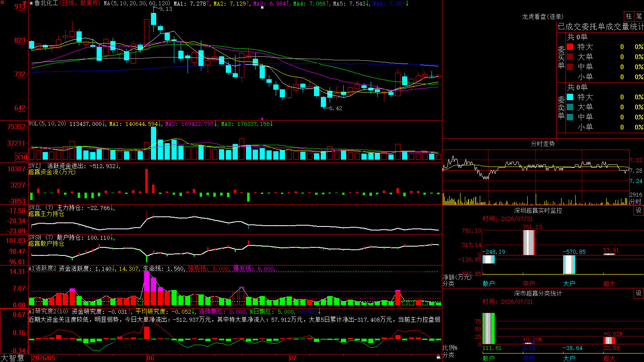Switch order display to 笔 tick mode
The width and height of the screenshot is (644, 362).
639,16
